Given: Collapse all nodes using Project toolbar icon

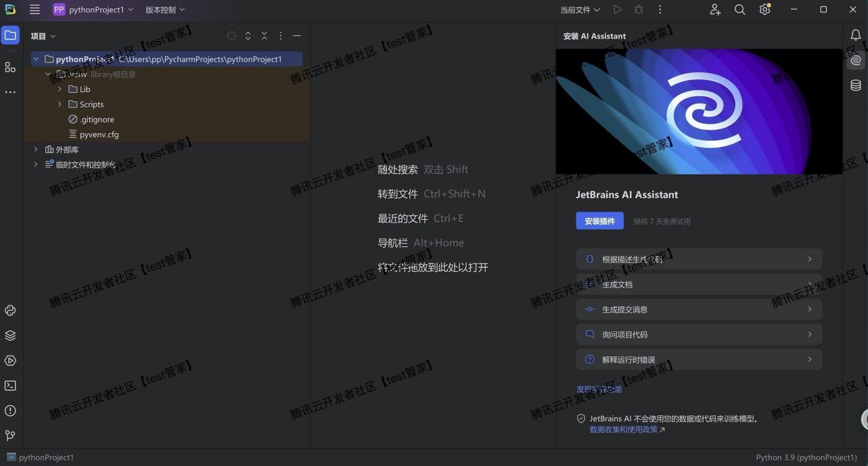Looking at the screenshot, I should click(264, 35).
